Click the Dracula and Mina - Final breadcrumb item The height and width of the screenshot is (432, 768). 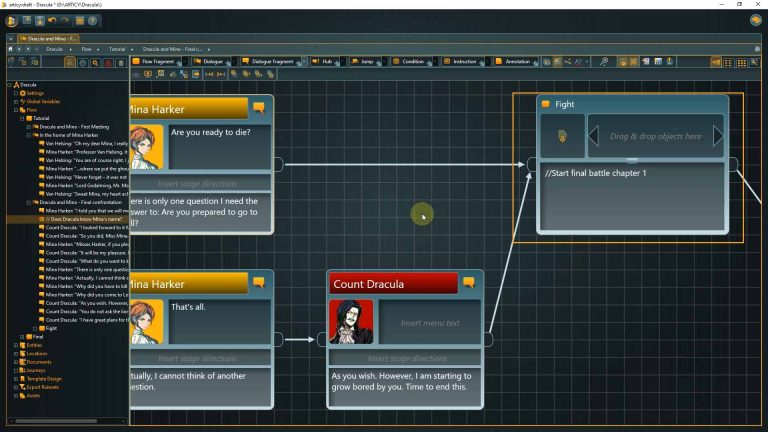click(172, 49)
